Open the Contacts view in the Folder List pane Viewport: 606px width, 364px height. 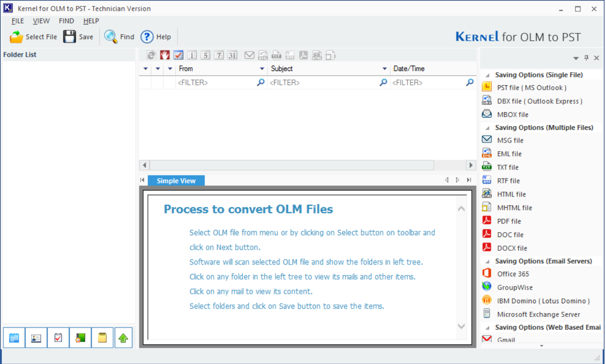pos(36,338)
